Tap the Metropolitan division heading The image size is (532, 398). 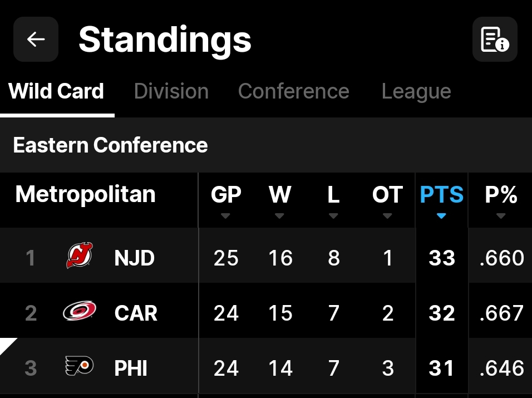coord(85,194)
